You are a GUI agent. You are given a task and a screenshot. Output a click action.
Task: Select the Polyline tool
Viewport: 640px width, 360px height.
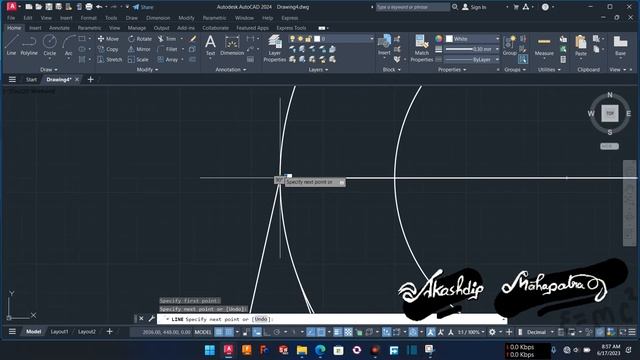pyautogui.click(x=29, y=45)
